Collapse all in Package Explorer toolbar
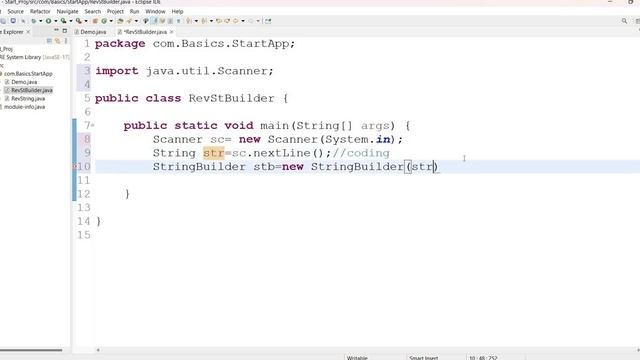Image resolution: width=640 pixels, height=360 pixels. (x=49, y=41)
